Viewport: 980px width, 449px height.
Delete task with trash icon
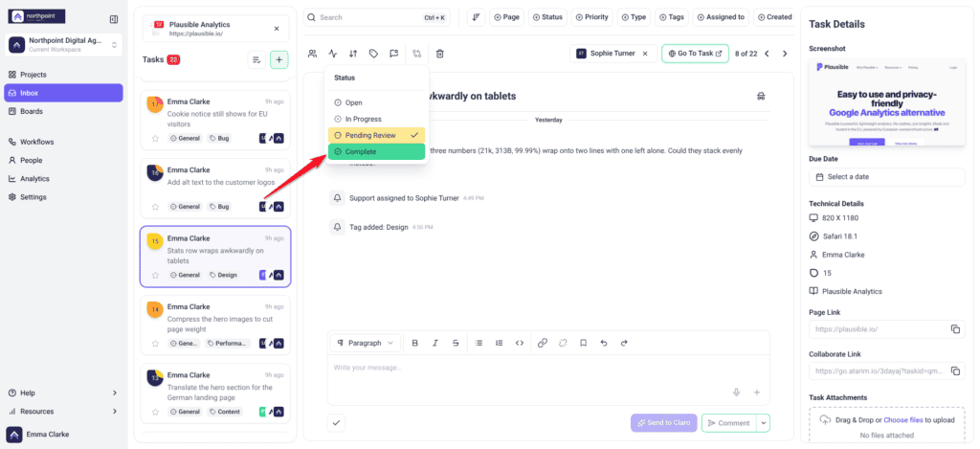[x=440, y=54]
